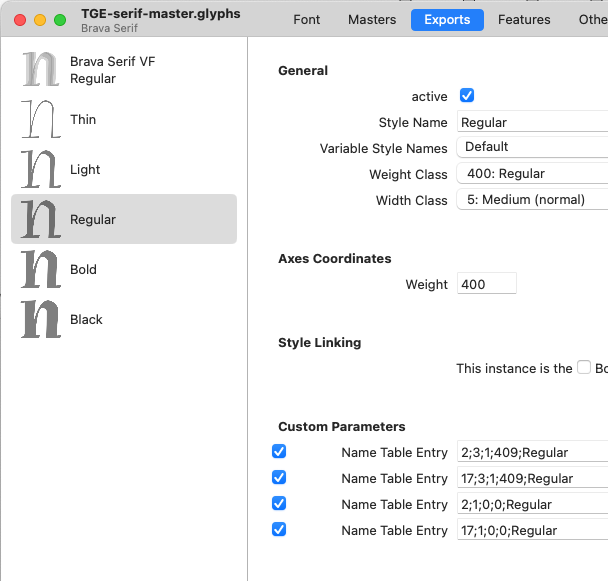Screen dimensions: 608x581
Task: Click the 17;3;1;409;Regular parameter value
Action: [532, 478]
